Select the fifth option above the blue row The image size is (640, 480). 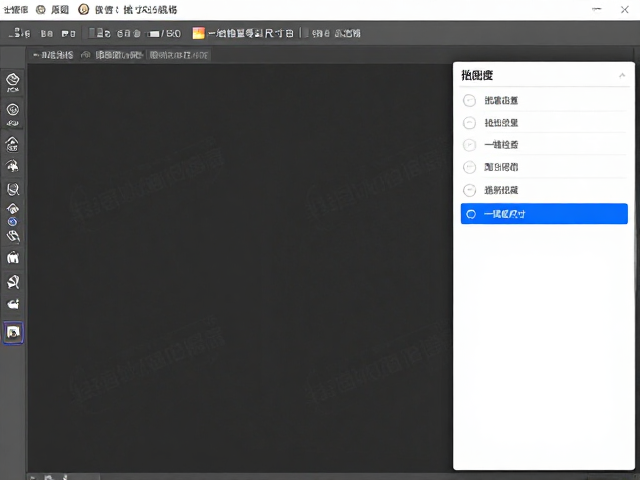[x=544, y=190]
